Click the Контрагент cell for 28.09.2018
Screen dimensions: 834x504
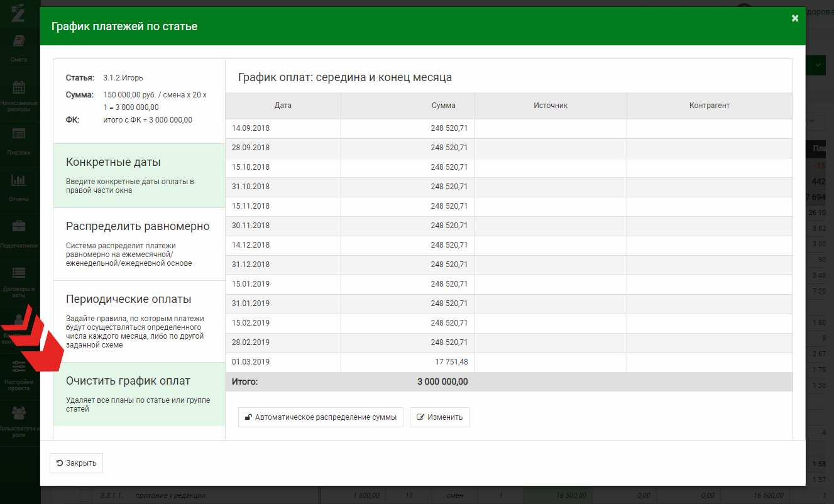[x=710, y=148]
